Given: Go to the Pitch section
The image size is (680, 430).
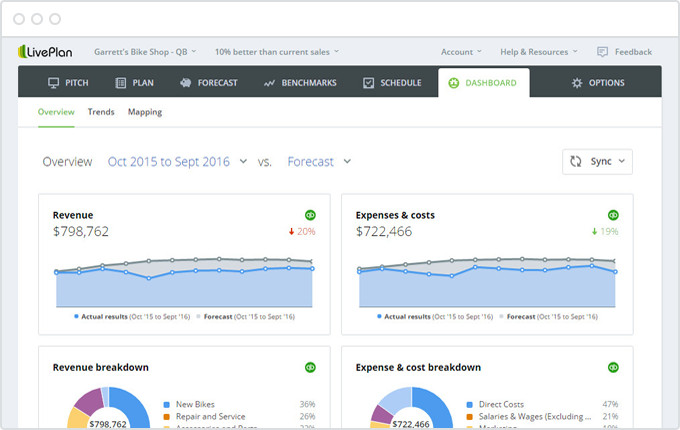Looking at the screenshot, I should [x=68, y=83].
